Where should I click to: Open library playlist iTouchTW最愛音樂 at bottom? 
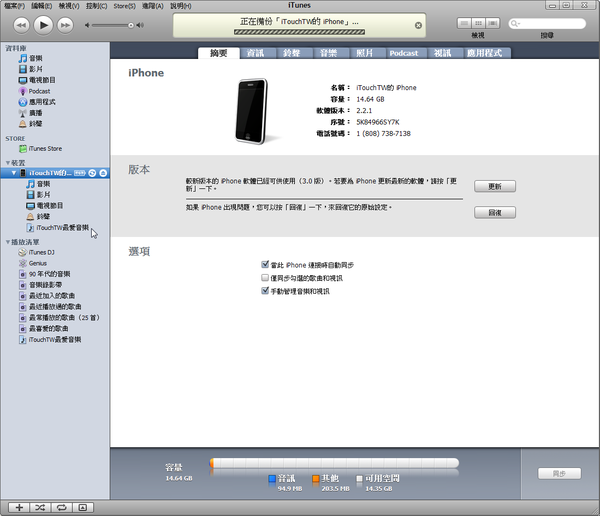coord(55,340)
